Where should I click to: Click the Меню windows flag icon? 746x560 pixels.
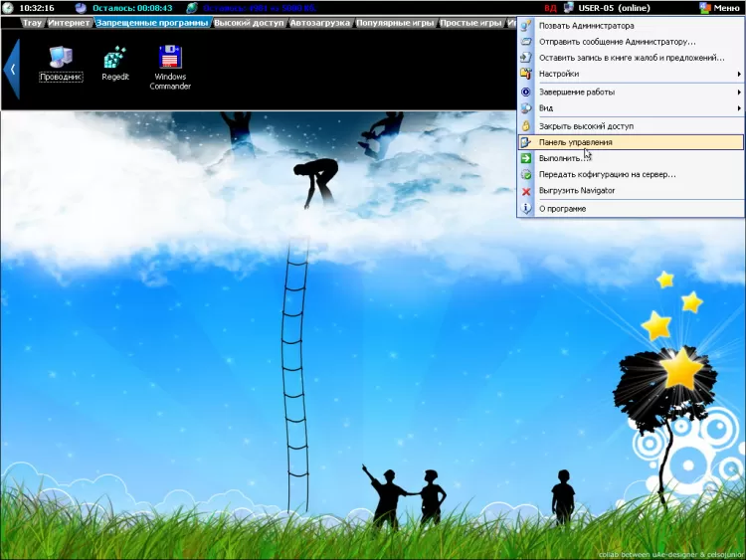coord(704,8)
